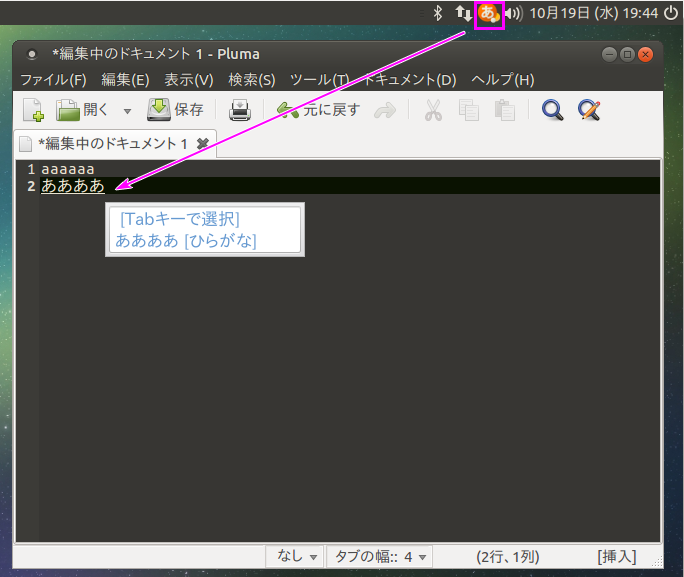Open the ツール(T) menu
The image size is (684, 577).
click(x=320, y=80)
